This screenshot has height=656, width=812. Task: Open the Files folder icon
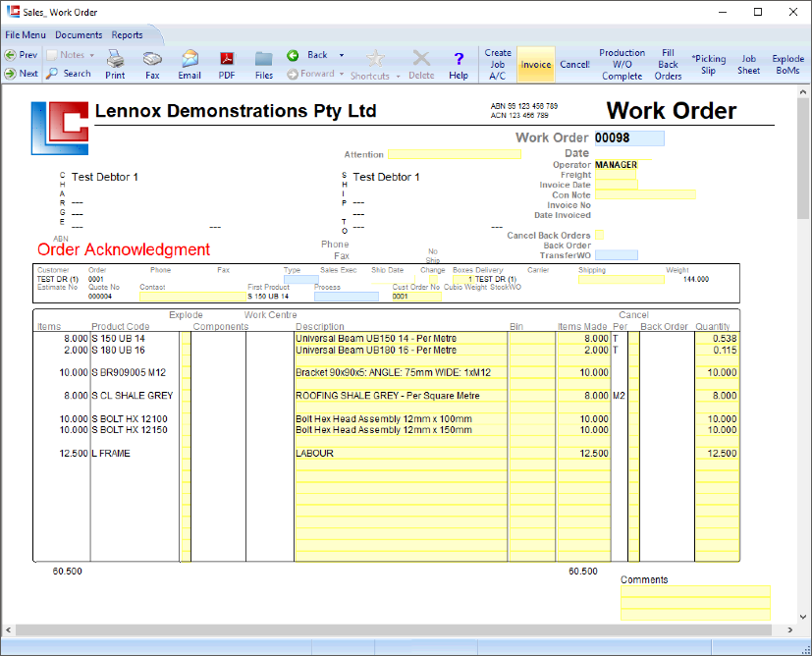[x=263, y=64]
